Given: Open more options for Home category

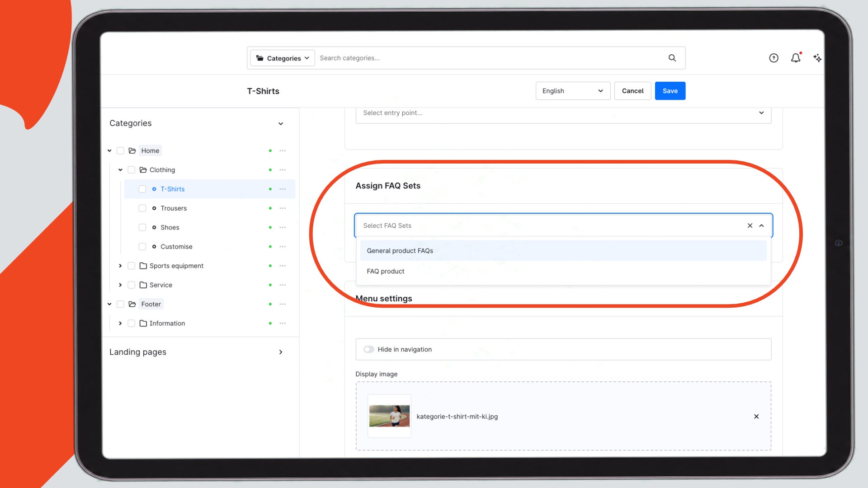Looking at the screenshot, I should pos(283,150).
